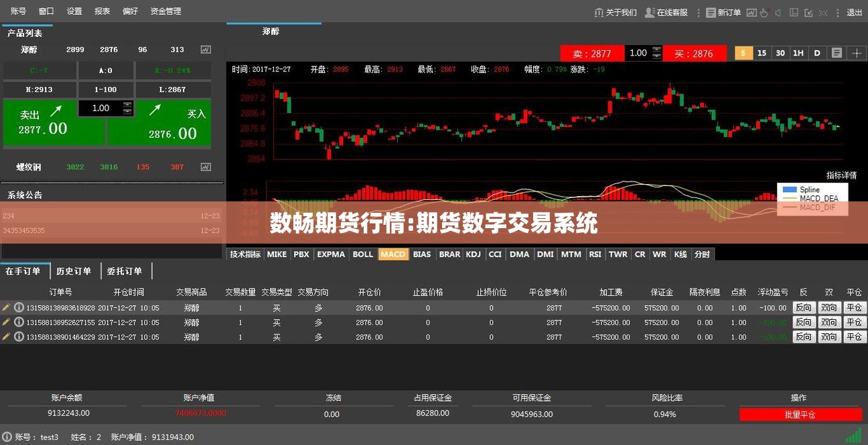The width and height of the screenshot is (868, 445).
Task: Click the green 买入 2876.00 buy button
Action: 159,122
